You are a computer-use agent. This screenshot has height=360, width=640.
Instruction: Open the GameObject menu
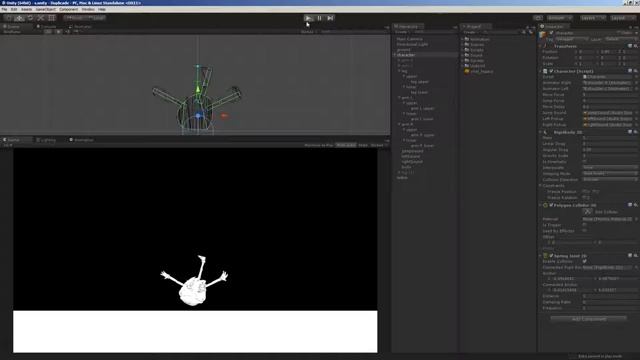[x=45, y=9]
